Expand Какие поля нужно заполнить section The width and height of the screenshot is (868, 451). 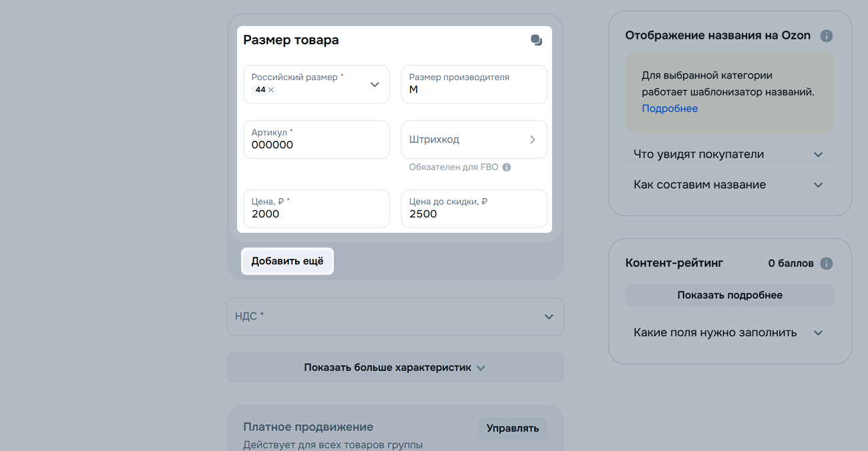729,333
